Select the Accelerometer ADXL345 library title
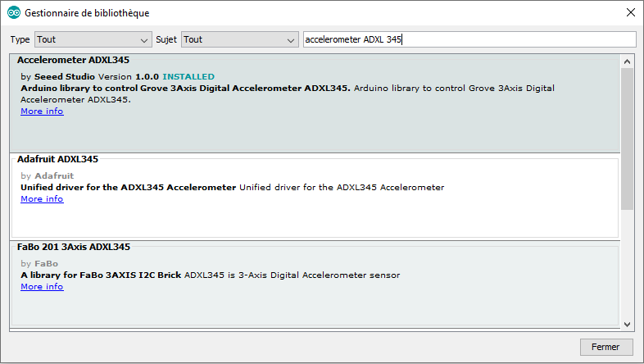This screenshot has width=644, height=364. click(x=73, y=60)
